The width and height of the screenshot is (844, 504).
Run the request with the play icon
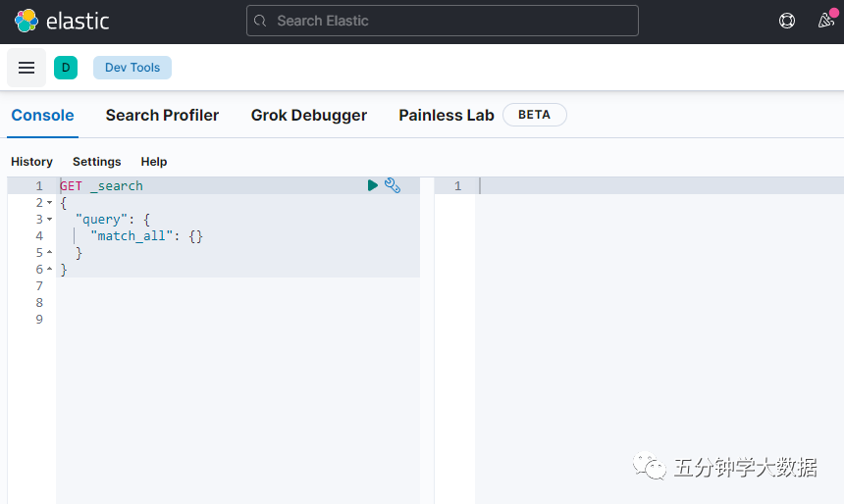pyautogui.click(x=373, y=185)
